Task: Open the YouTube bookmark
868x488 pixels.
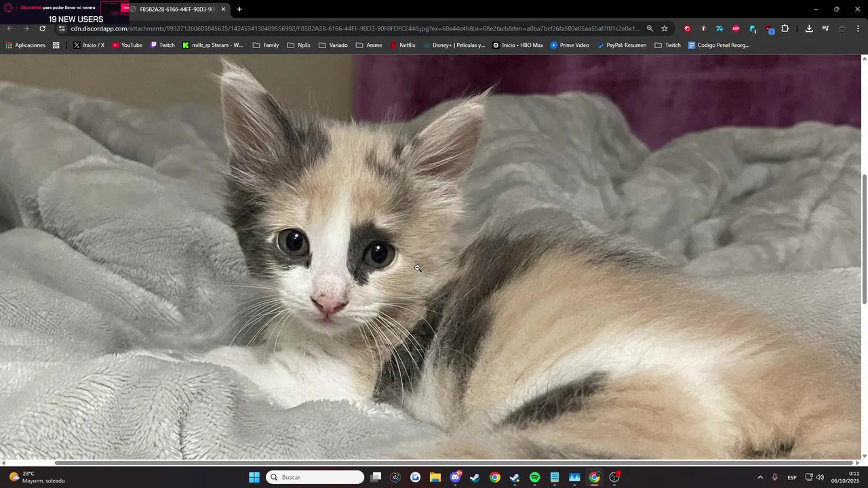Action: pos(127,45)
